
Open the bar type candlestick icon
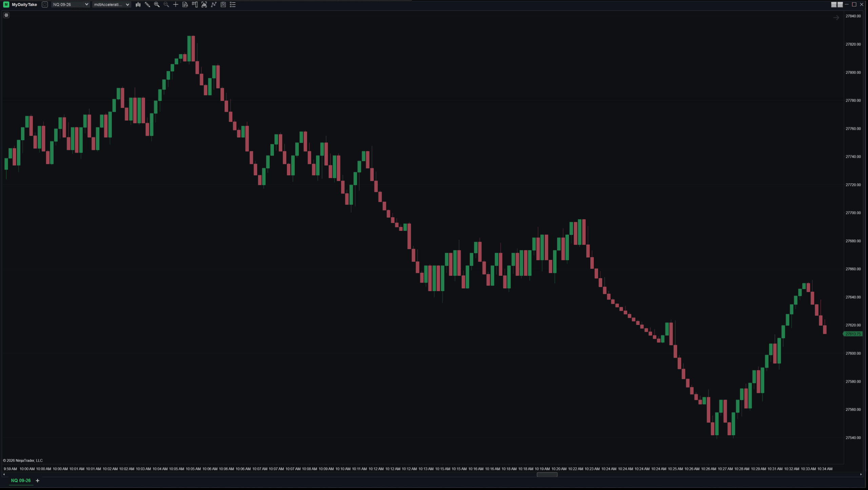point(138,4)
